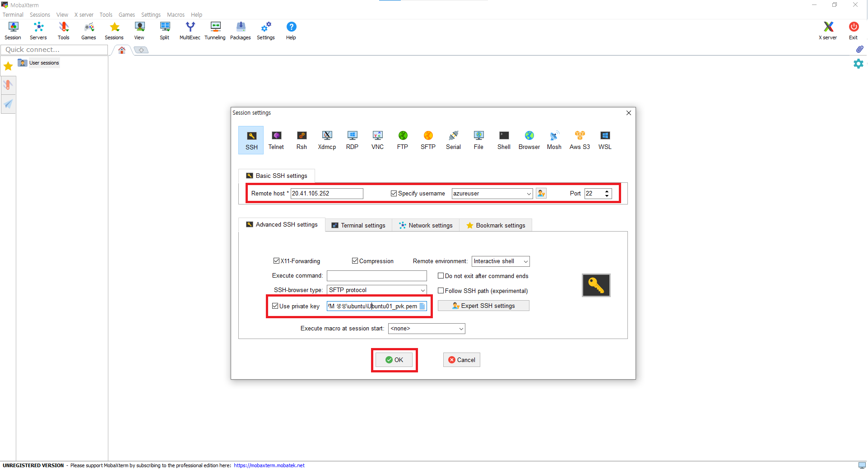The height and width of the screenshot is (469, 868).
Task: Switch to the Bookmark settings tab
Action: click(496, 225)
